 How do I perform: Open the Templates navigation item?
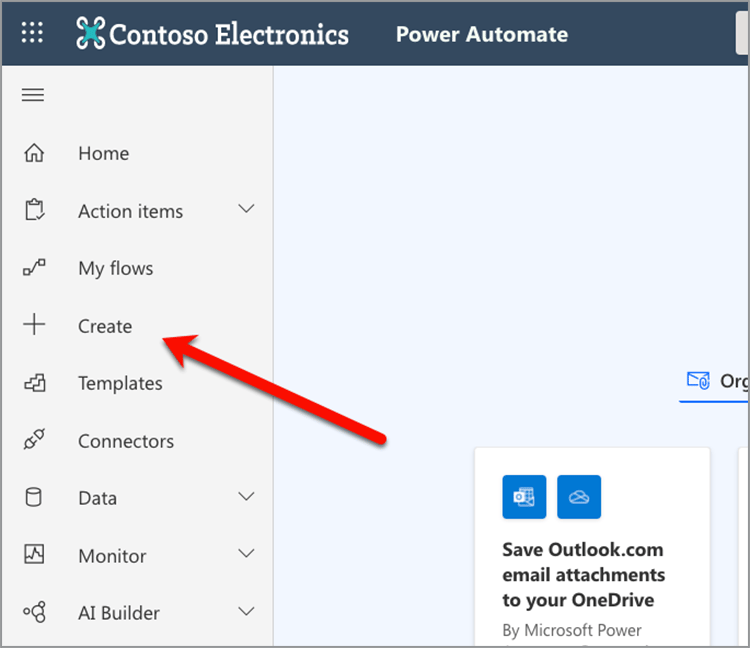pos(120,383)
